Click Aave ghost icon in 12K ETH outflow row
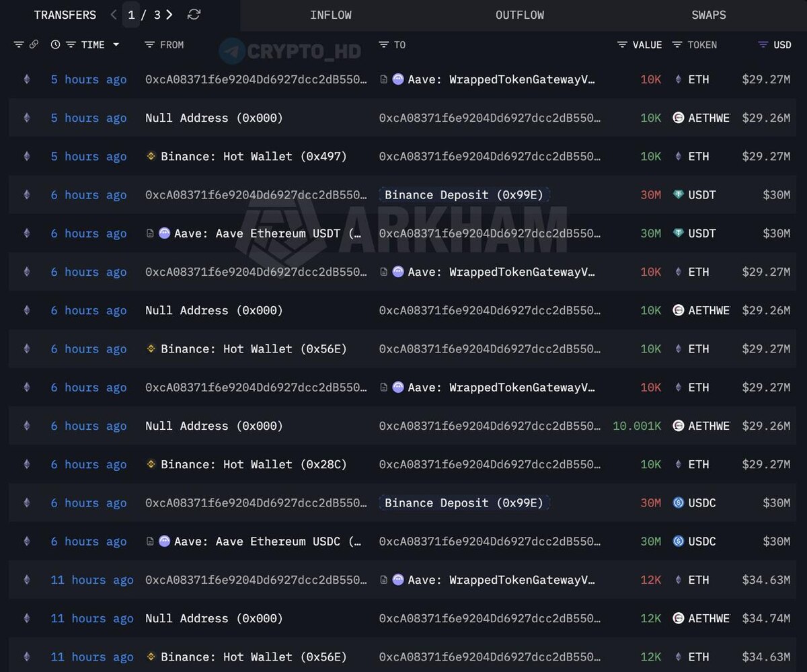The width and height of the screenshot is (807, 672). (398, 580)
